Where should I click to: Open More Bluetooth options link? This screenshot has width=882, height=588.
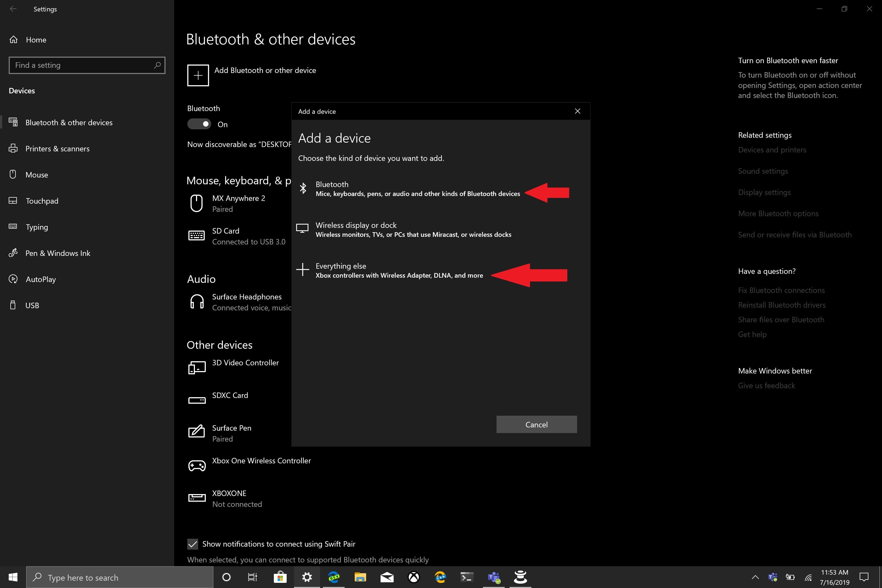(778, 214)
